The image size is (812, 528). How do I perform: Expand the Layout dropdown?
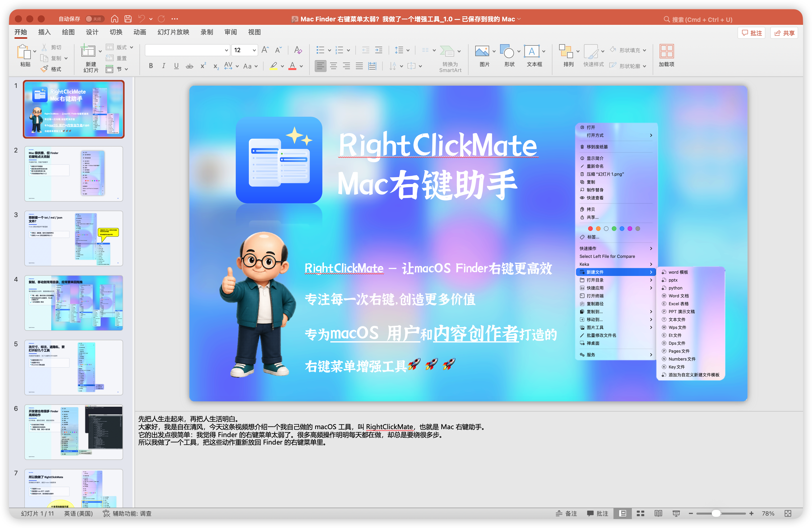[132, 47]
